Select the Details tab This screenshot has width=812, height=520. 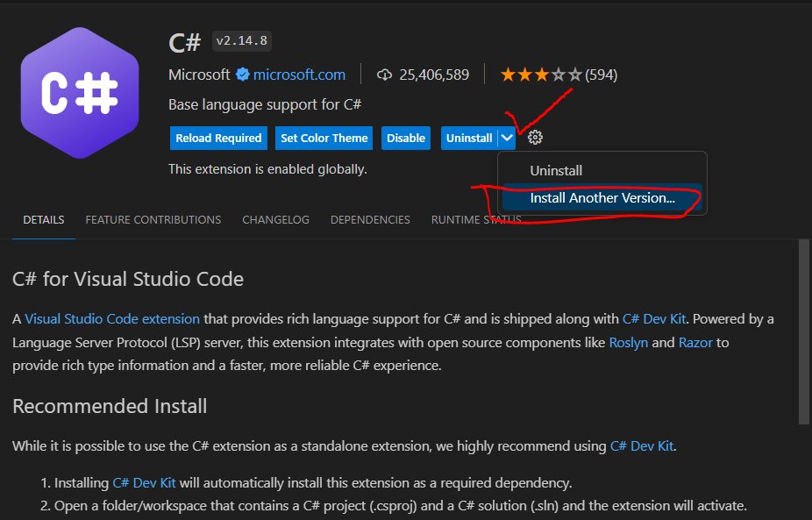(x=43, y=220)
